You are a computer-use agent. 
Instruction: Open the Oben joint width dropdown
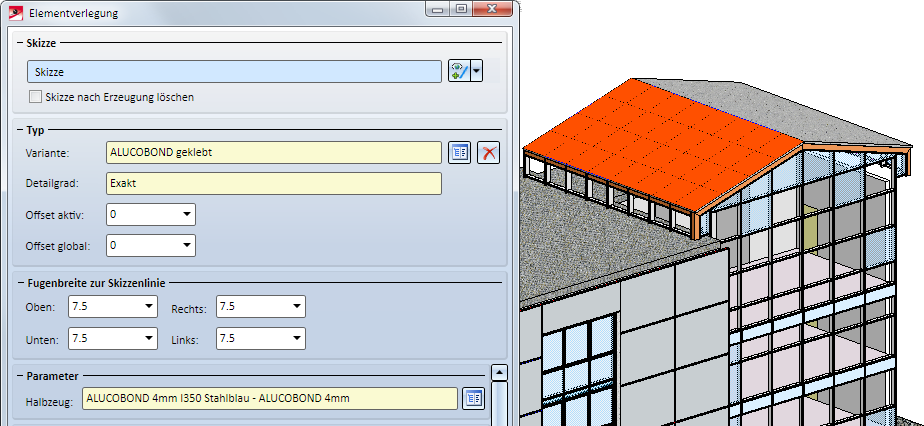[149, 306]
